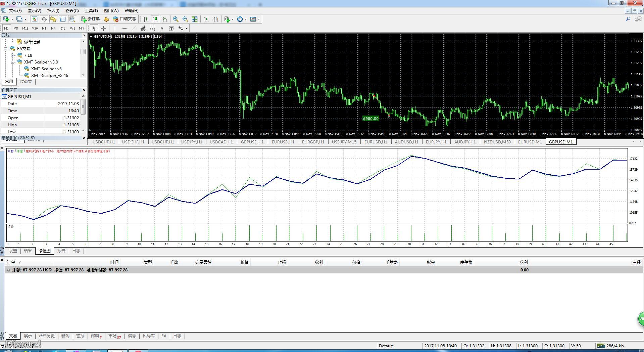
Task: Switch timeframe to MN
Action: [x=82, y=28]
